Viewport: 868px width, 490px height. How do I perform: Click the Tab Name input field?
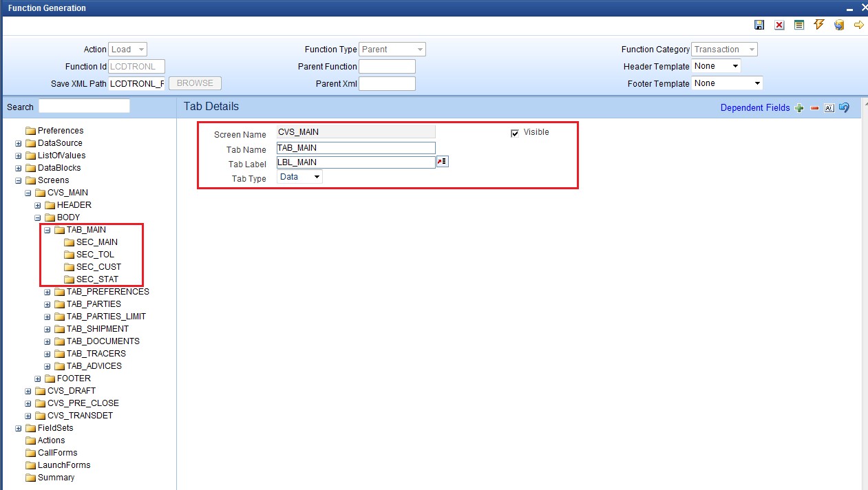point(356,148)
